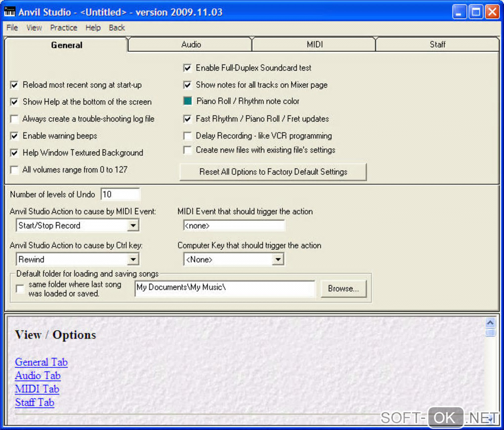Open the MIDI Tab help link
This screenshot has width=504, height=430.
coord(37,389)
